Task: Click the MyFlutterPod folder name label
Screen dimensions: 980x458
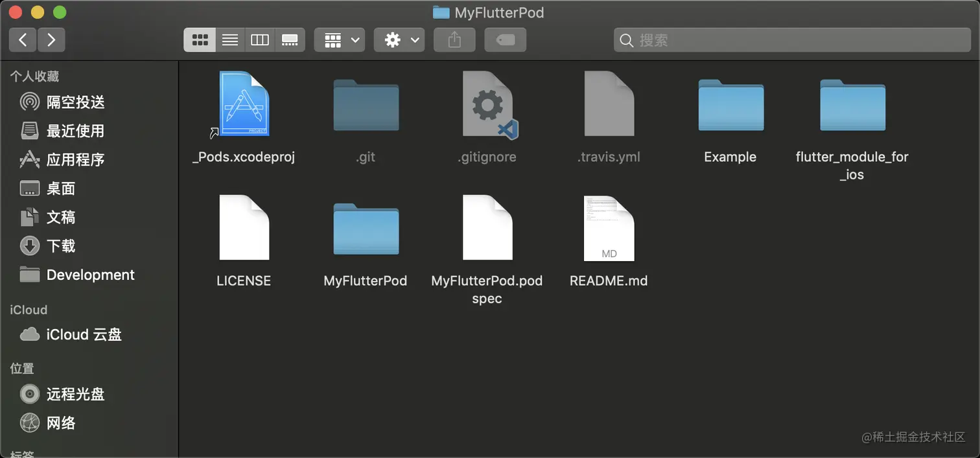Action: [x=366, y=281]
